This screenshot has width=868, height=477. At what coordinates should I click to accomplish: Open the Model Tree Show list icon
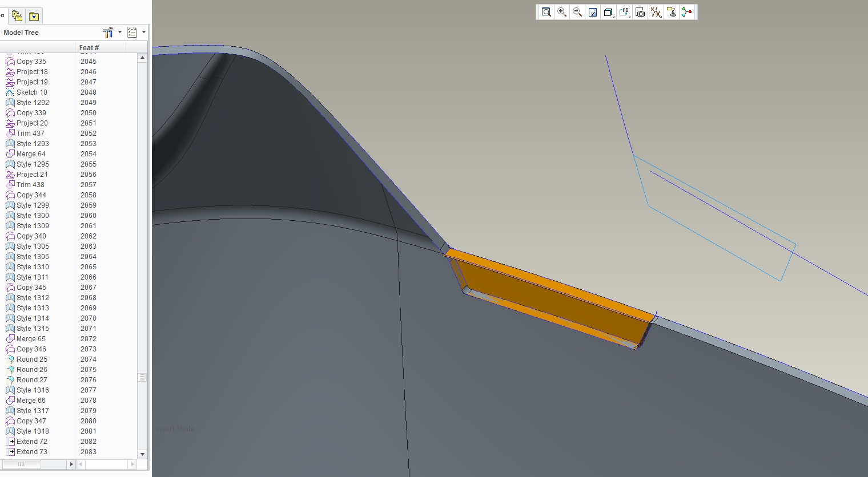132,33
